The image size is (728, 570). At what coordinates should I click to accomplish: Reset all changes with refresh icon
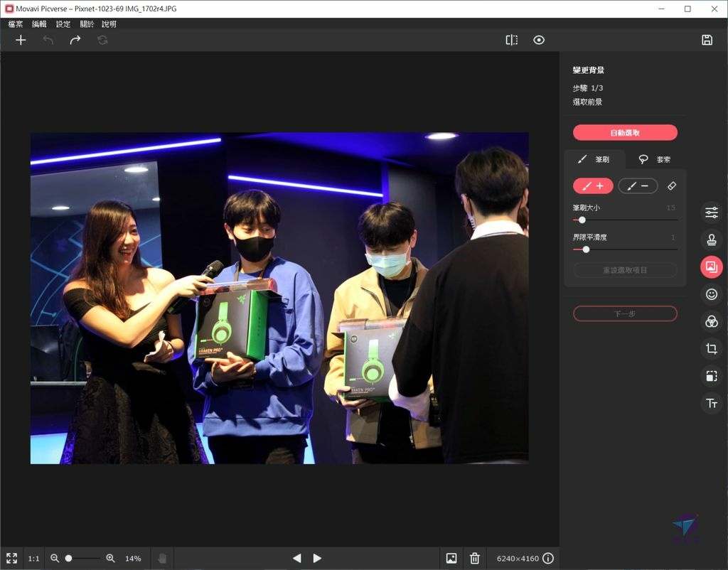102,40
